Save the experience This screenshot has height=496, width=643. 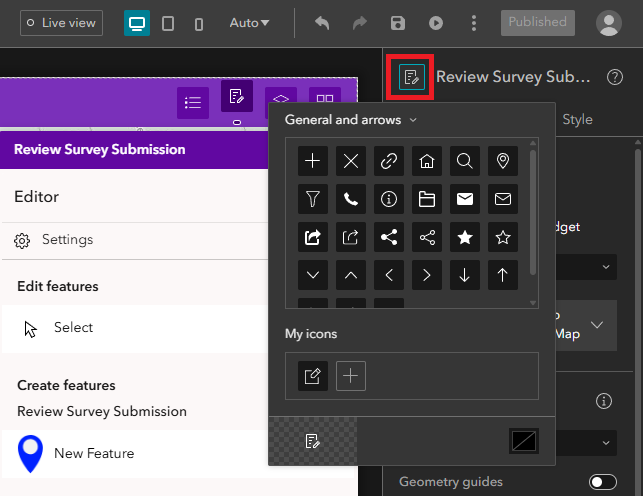tap(398, 23)
